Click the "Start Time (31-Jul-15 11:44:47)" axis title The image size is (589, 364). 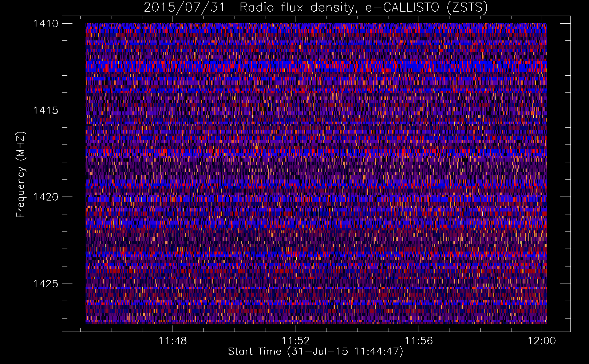[x=316, y=352]
